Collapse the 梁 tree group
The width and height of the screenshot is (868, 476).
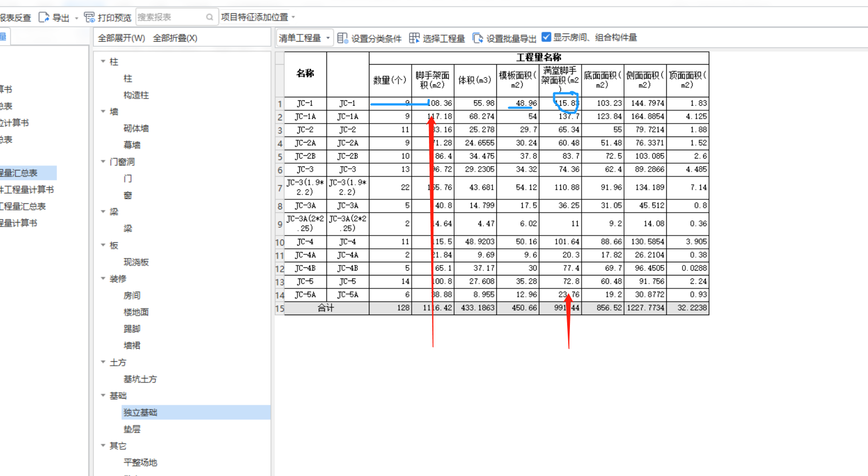coord(103,212)
